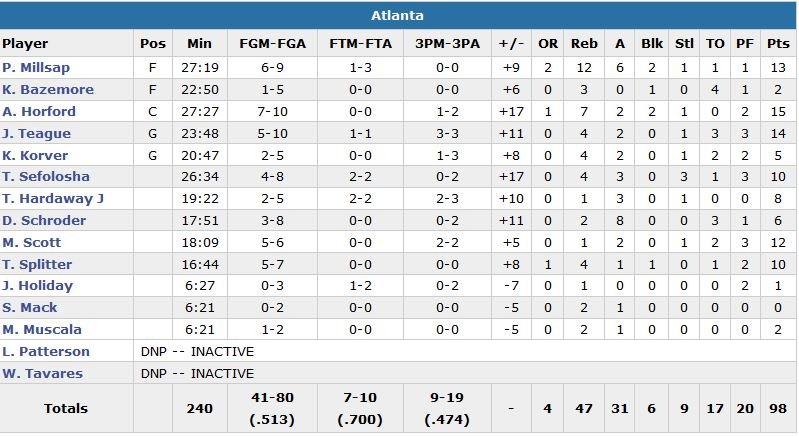Viewport: 799px width, 436px height.
Task: Select J. Teague player link
Action: [x=36, y=134]
